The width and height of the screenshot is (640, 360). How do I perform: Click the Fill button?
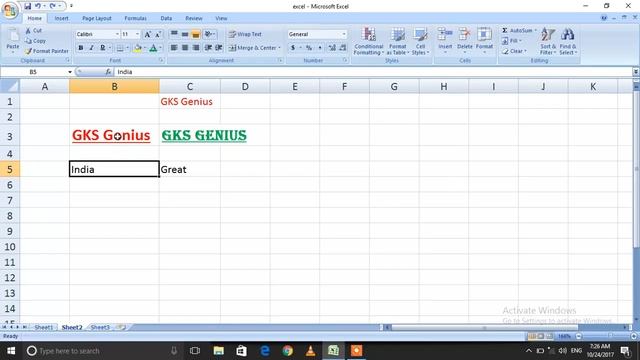[512, 41]
